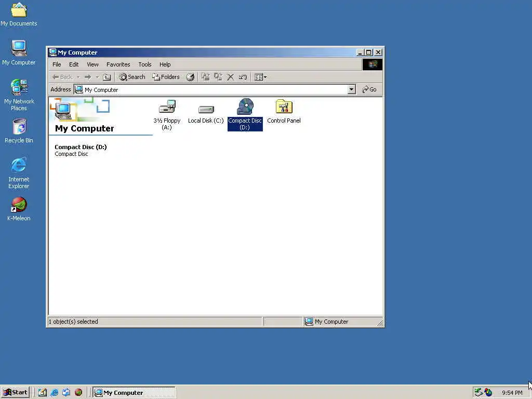Open the Forward history dropdown arrow
Image resolution: width=532 pixels, height=399 pixels.
tap(97, 77)
